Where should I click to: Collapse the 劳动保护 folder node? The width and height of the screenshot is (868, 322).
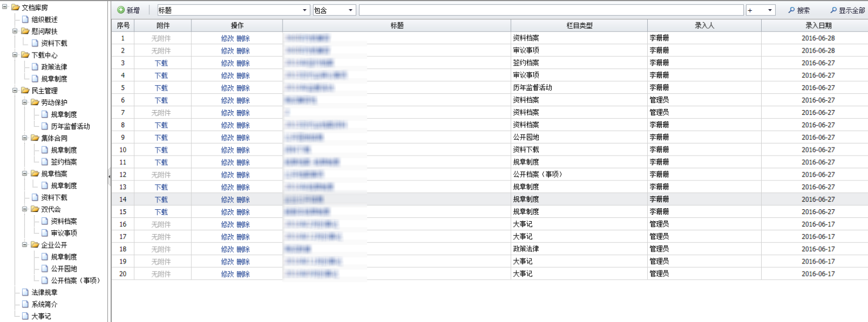point(24,102)
